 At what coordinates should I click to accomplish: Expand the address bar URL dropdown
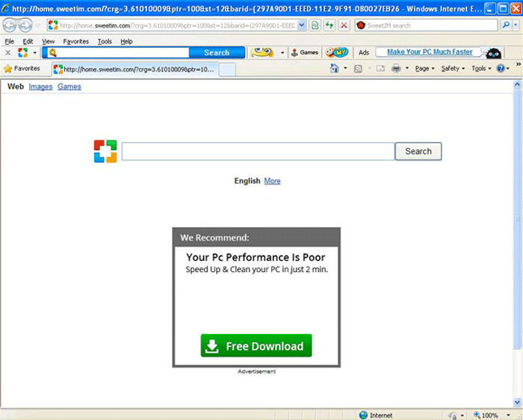click(301, 25)
